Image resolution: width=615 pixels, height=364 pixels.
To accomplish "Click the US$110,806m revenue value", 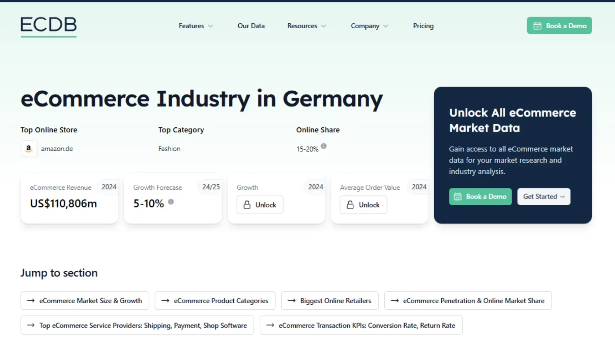I will pyautogui.click(x=63, y=204).
